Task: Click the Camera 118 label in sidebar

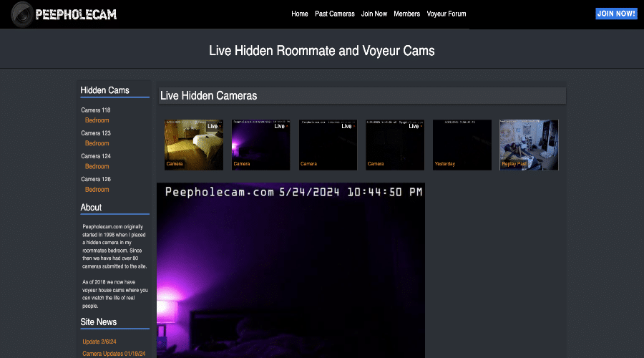Action: pos(96,110)
